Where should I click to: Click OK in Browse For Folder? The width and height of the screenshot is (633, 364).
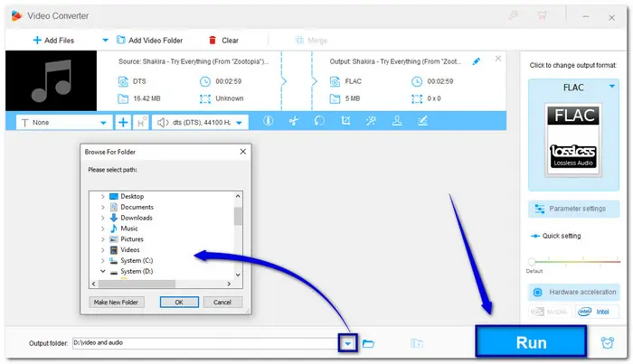[179, 302]
